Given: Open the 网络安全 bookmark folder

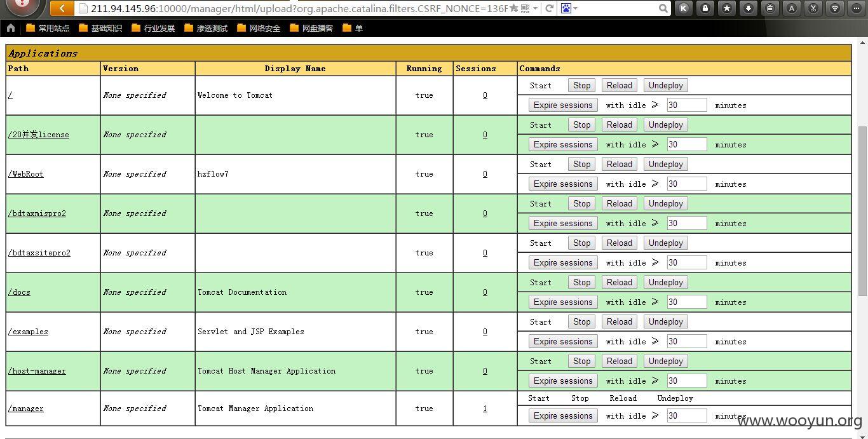Looking at the screenshot, I should tap(259, 28).
